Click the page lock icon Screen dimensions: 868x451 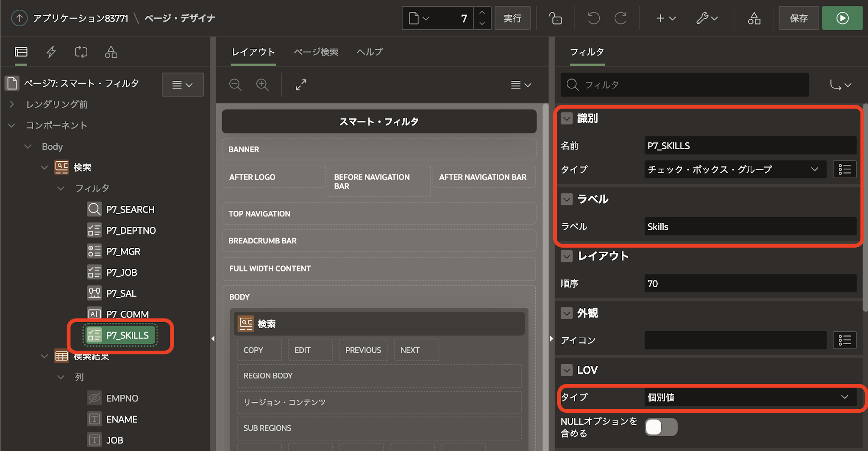point(555,18)
